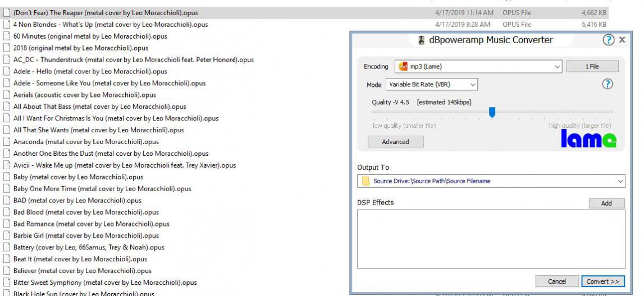Click file icon for Adele - Hello opus
This screenshot has height=296, width=644.
pyautogui.click(x=7, y=71)
